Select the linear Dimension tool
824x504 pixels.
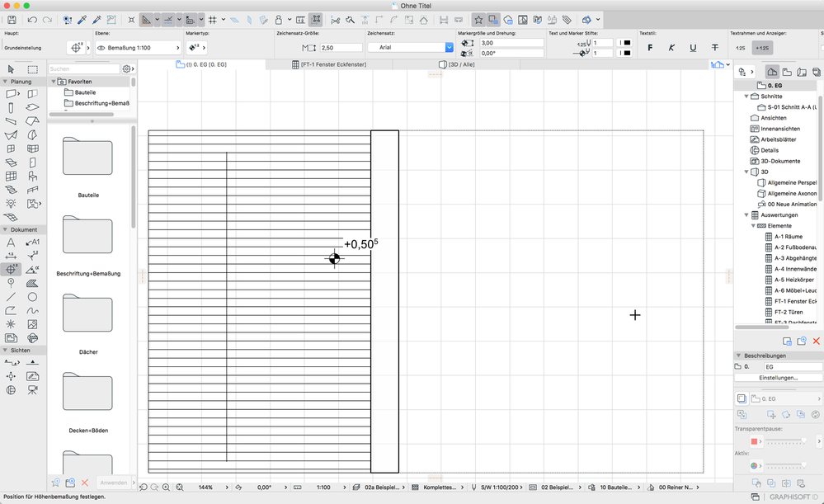pyautogui.click(x=11, y=256)
